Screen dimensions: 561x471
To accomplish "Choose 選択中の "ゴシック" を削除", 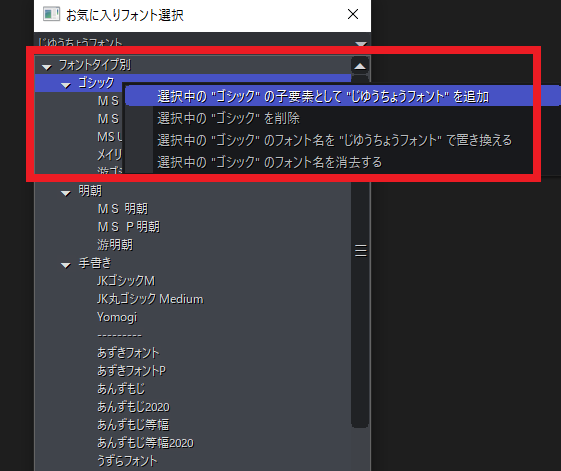I will coord(228,118).
